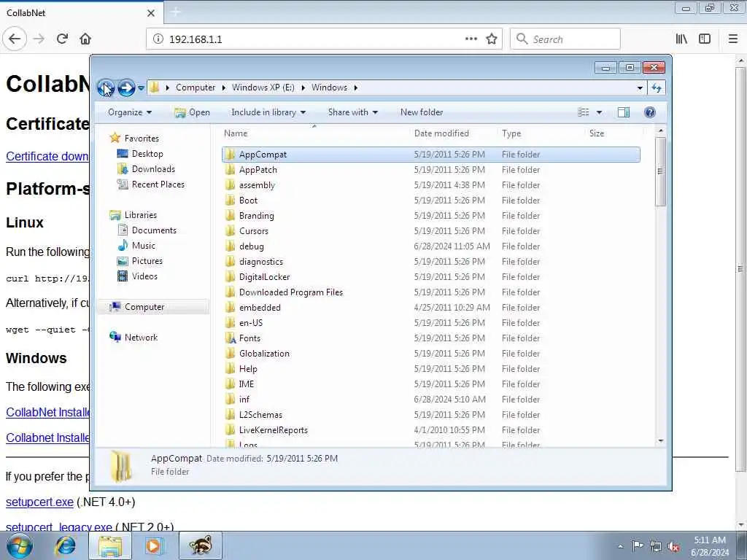This screenshot has width=747, height=560.
Task: Open the Windows Start menu
Action: 20,545
